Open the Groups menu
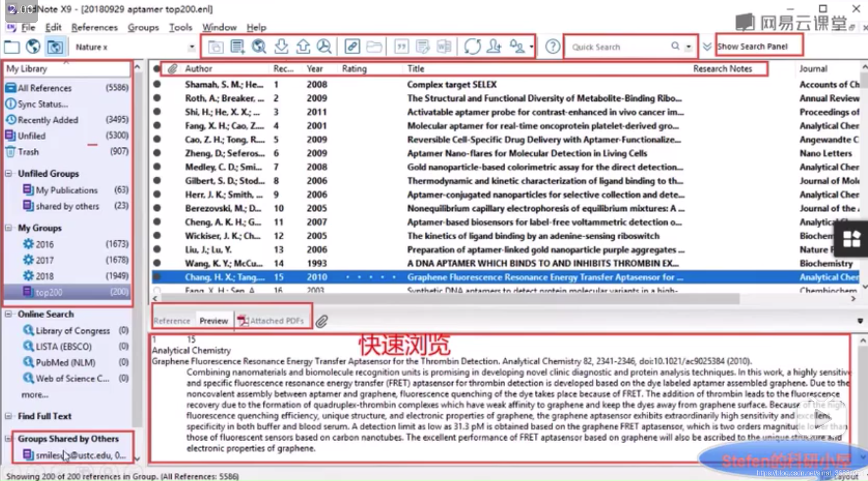The image size is (868, 481). point(143,27)
